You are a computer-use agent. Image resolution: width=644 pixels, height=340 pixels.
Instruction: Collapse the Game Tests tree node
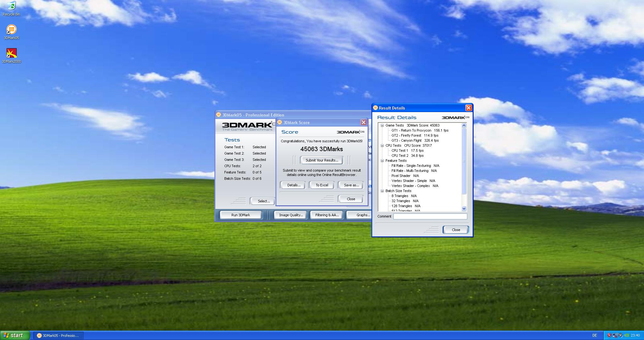(382, 125)
